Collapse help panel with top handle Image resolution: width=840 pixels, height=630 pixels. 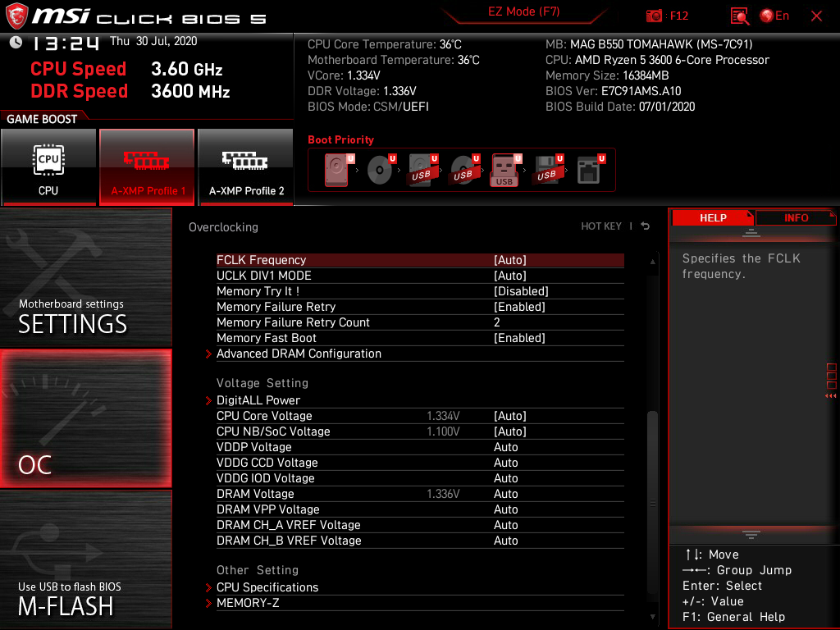751,232
